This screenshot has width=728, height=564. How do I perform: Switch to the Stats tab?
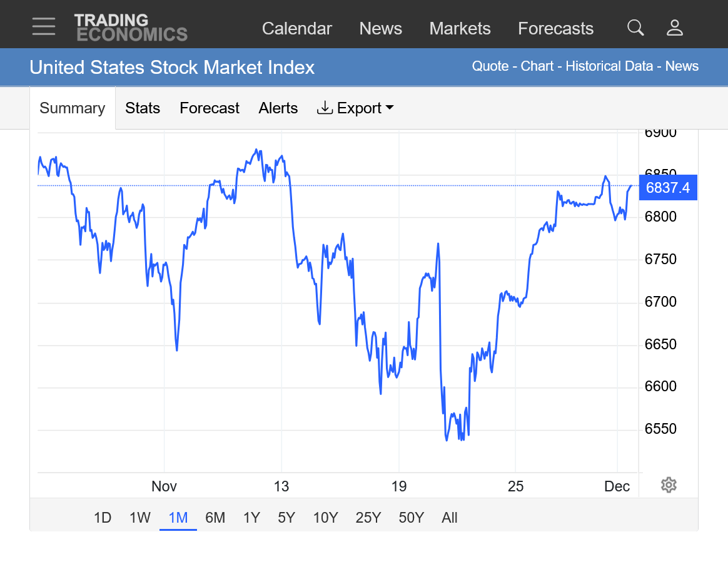[x=143, y=108]
